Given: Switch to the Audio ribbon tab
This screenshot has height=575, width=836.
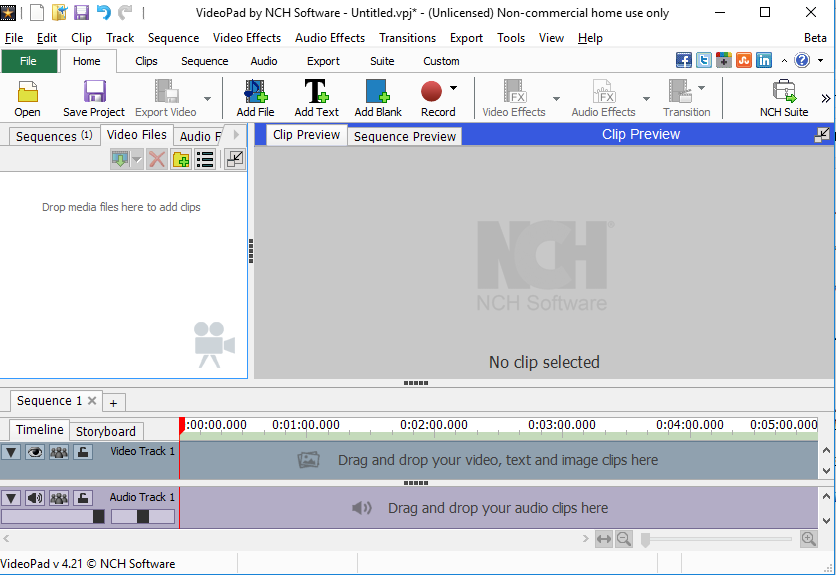Looking at the screenshot, I should coord(264,61).
